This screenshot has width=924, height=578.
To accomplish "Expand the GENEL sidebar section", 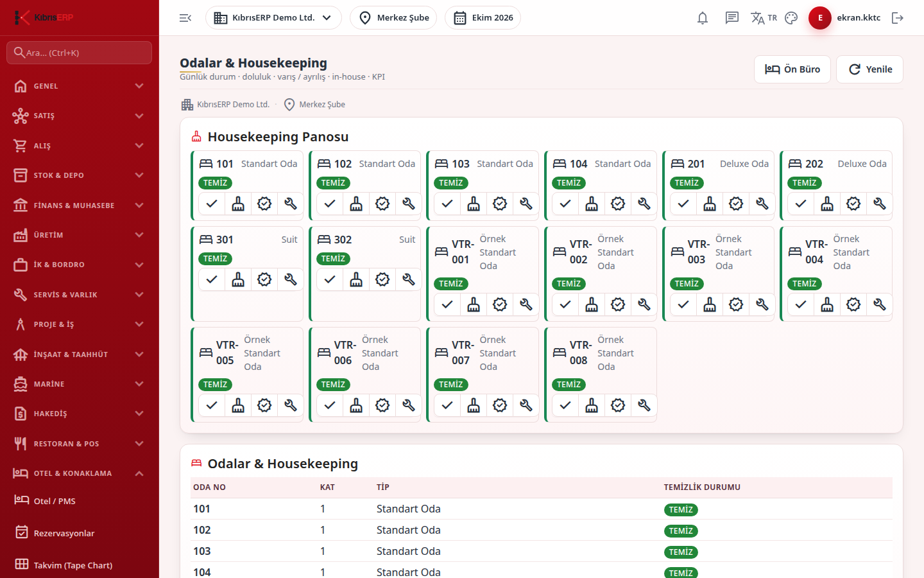I will point(80,86).
